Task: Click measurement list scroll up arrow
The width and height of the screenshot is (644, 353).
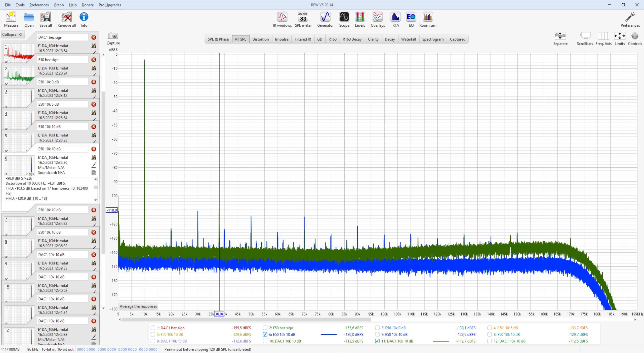Action: tap(103, 55)
